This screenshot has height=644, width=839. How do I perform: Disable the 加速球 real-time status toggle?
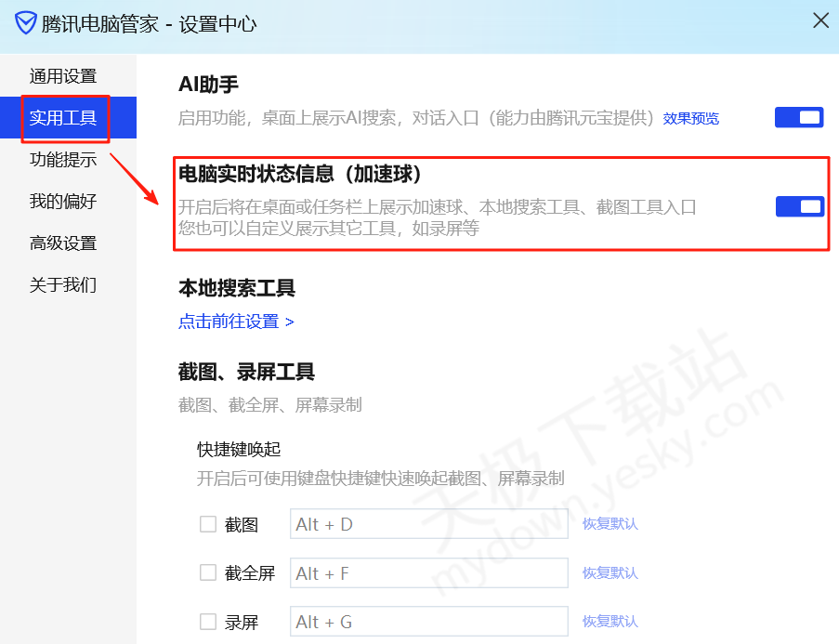[799, 206]
